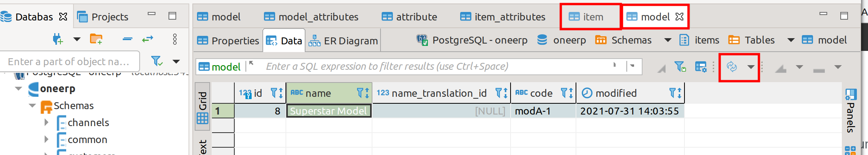Collapse the Schemas tree node
The image size is (868, 155).
point(32,106)
